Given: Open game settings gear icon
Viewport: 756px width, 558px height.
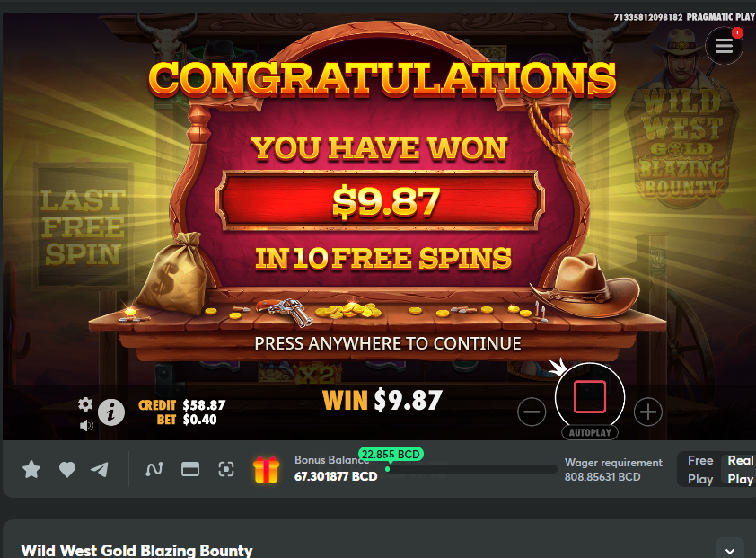Looking at the screenshot, I should pos(85,404).
